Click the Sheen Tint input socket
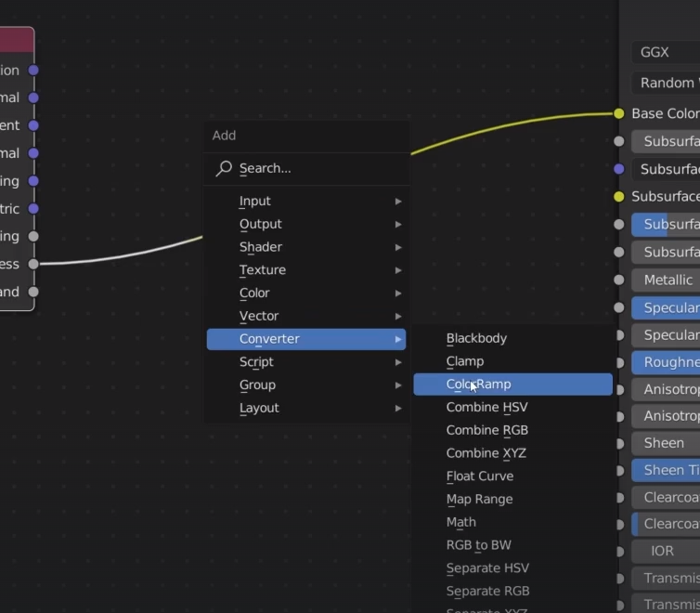Image resolution: width=700 pixels, height=613 pixels. (619, 471)
